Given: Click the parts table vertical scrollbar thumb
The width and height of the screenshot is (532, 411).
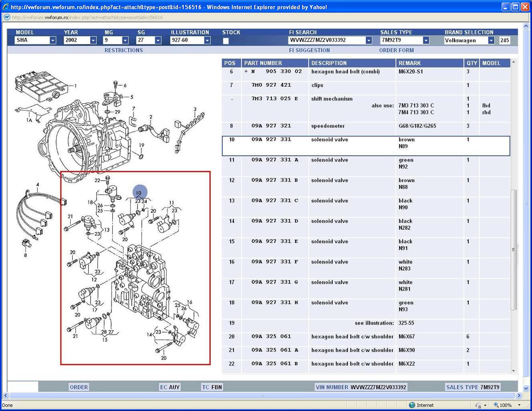Looking at the screenshot, I should tap(514, 249).
